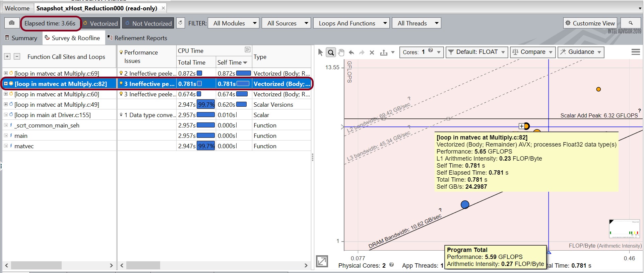Click the X cancel-zoom icon in roofline toolbar

tap(372, 53)
